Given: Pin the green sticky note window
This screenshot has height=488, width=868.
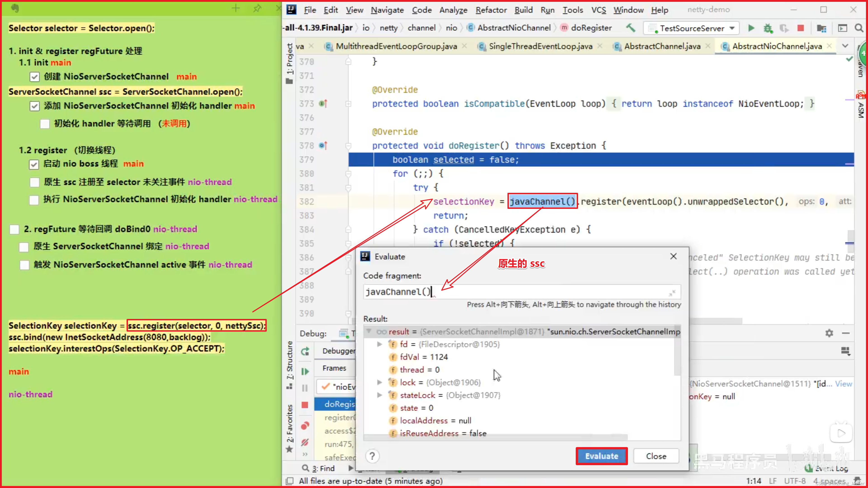Looking at the screenshot, I should point(257,8).
